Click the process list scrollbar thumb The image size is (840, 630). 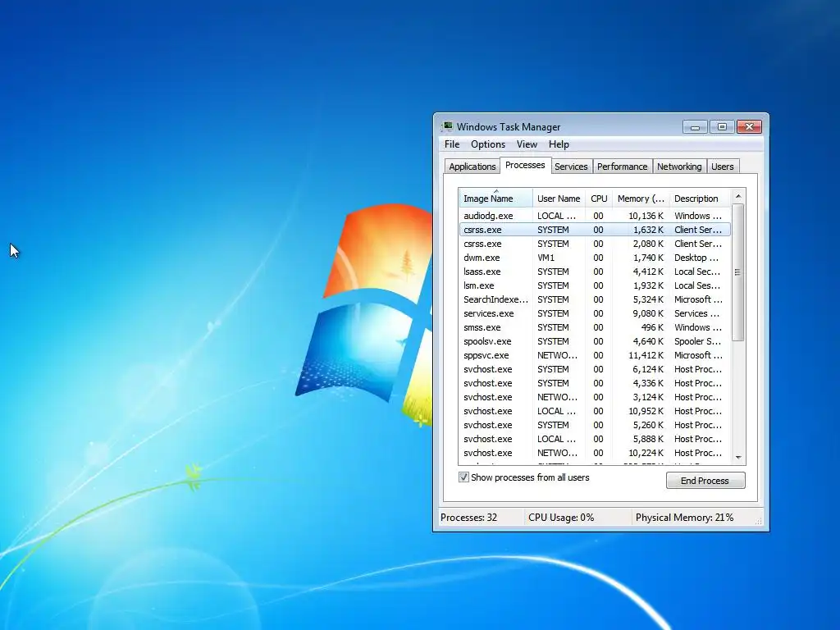(738, 272)
